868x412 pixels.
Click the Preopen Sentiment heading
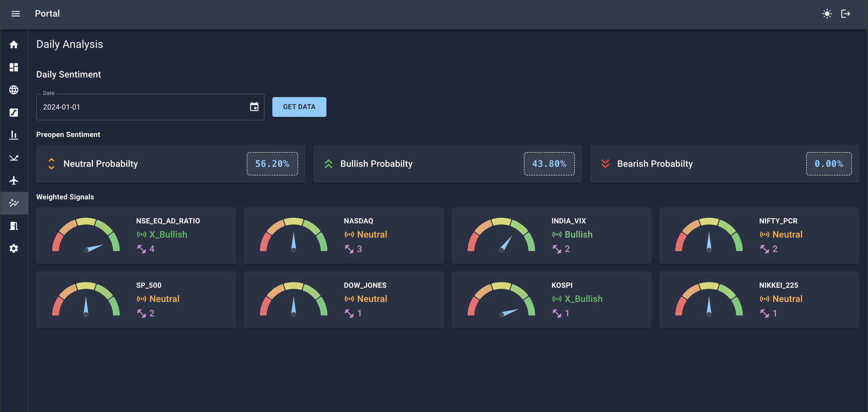tap(68, 135)
